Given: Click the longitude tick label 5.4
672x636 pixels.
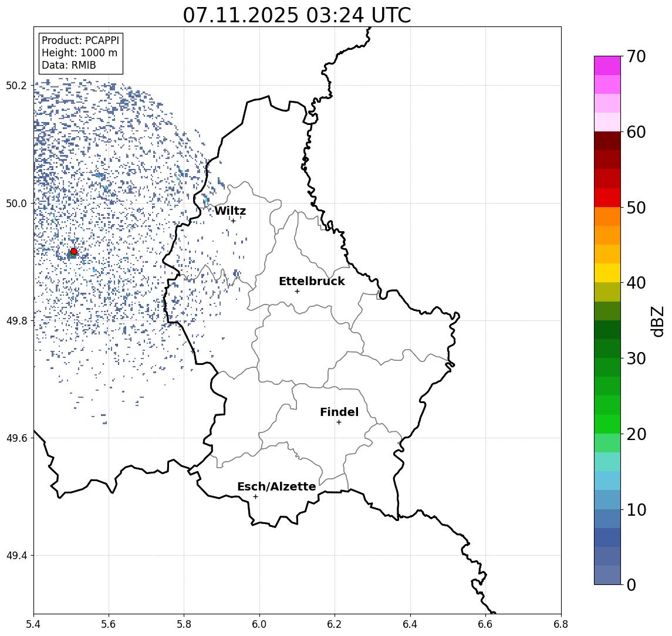Looking at the screenshot, I should point(33,624).
